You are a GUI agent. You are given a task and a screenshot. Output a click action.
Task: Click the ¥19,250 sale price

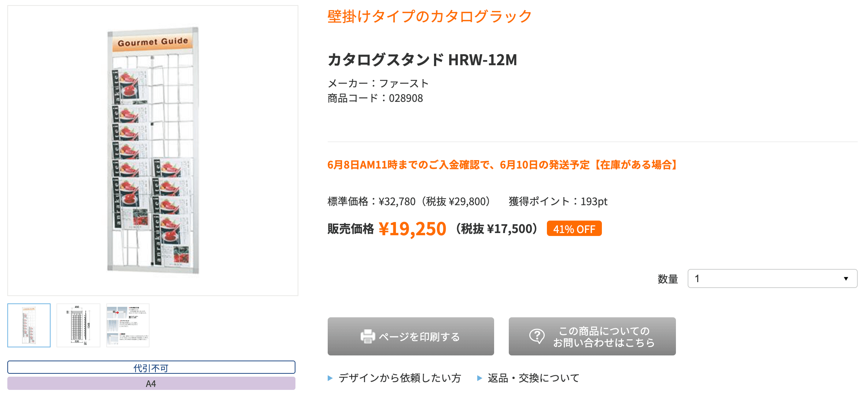(x=412, y=229)
